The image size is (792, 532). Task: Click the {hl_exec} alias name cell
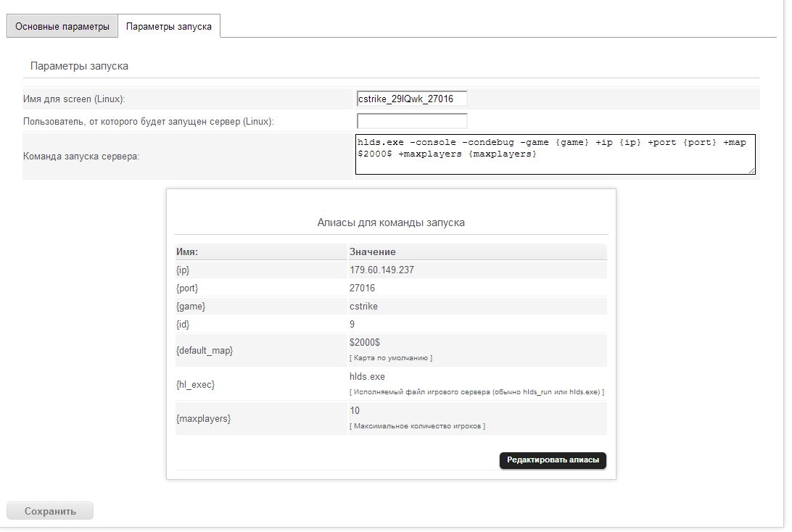click(195, 384)
